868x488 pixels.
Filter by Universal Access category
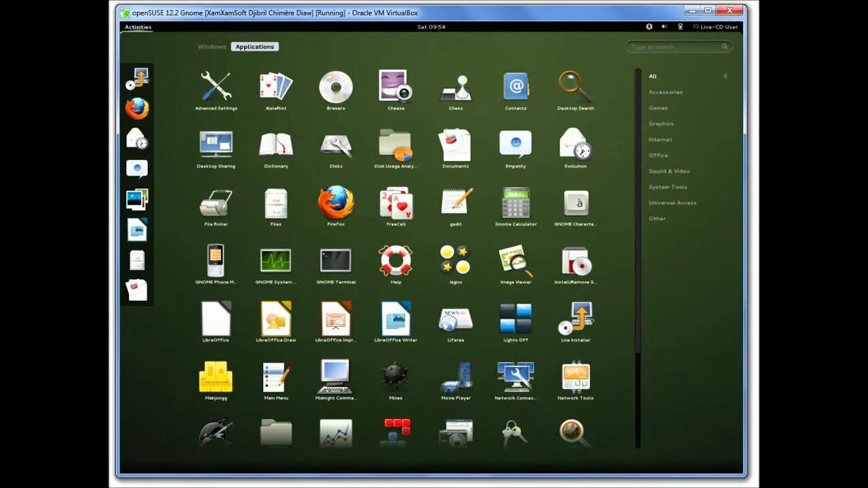[x=673, y=203]
